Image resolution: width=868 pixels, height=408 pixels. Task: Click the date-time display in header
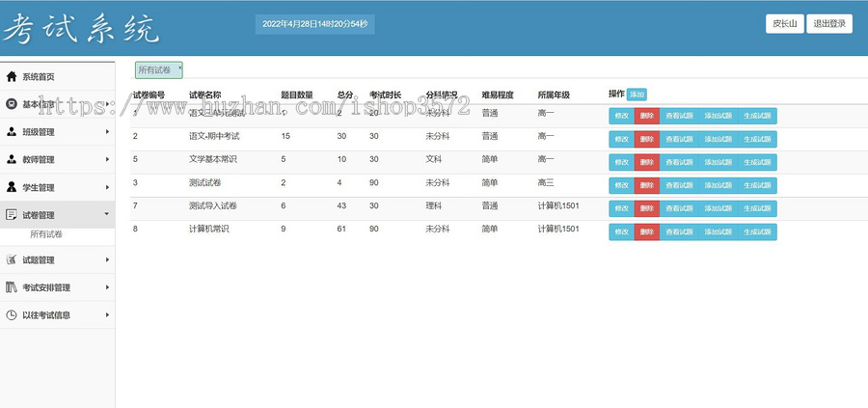point(314,24)
